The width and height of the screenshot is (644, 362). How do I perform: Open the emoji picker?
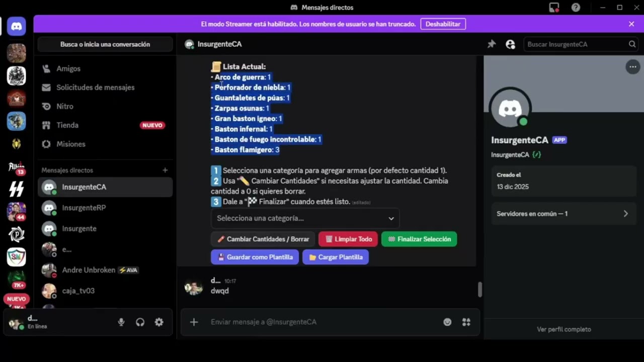coord(447,322)
